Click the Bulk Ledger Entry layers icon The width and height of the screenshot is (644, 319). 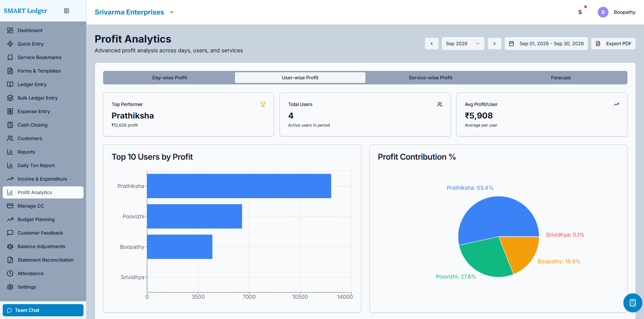[10, 98]
